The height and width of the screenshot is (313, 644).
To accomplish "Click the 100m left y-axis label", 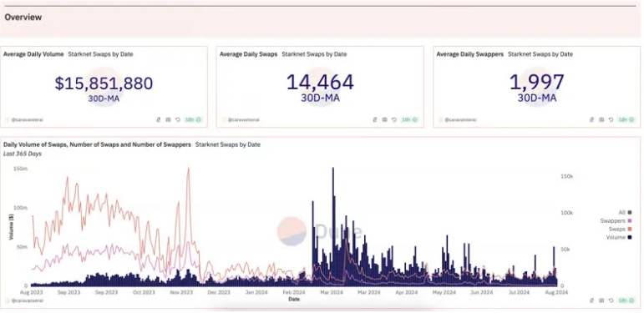I will [x=22, y=208].
